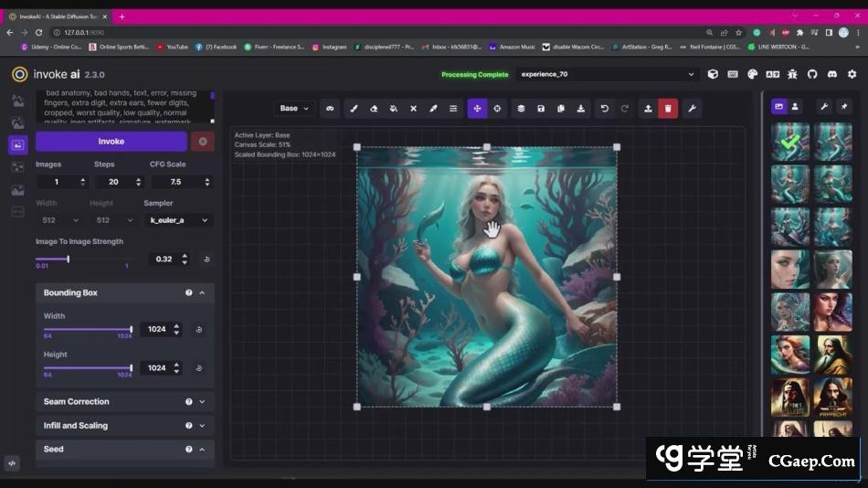This screenshot has height=488, width=868.
Task: Open canvas settings wrench icon
Action: [692, 109]
